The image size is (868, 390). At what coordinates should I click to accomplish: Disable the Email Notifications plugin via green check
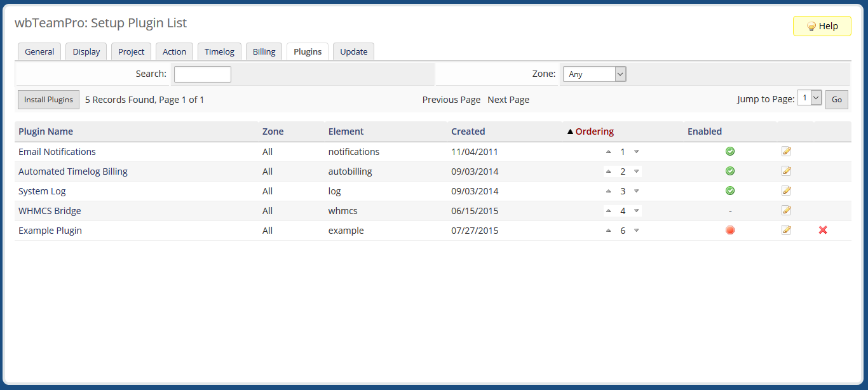730,151
